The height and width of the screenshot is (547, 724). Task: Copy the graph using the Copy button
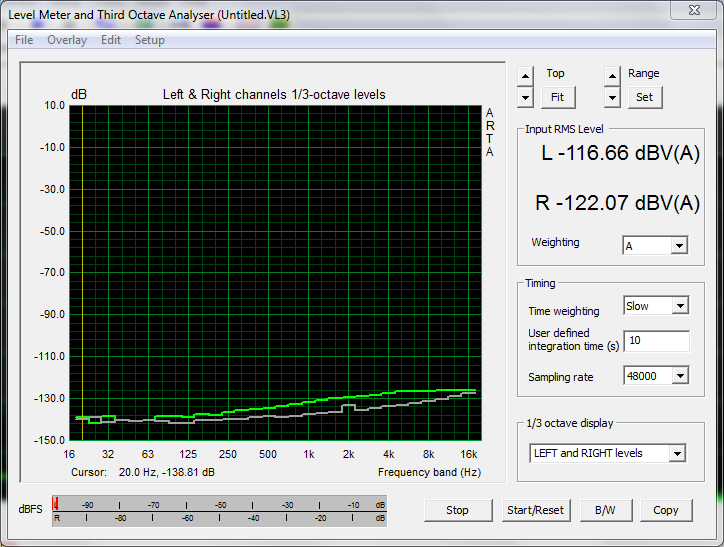click(665, 510)
